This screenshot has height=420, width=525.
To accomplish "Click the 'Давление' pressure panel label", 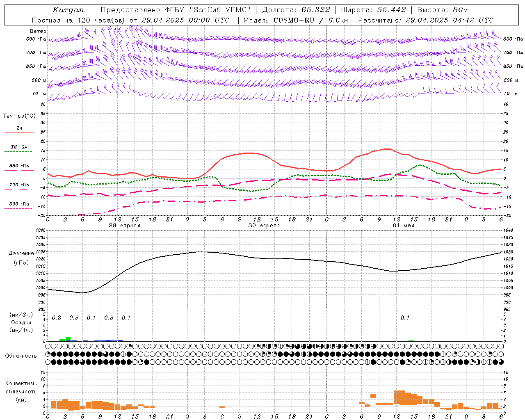I will (x=21, y=253).
